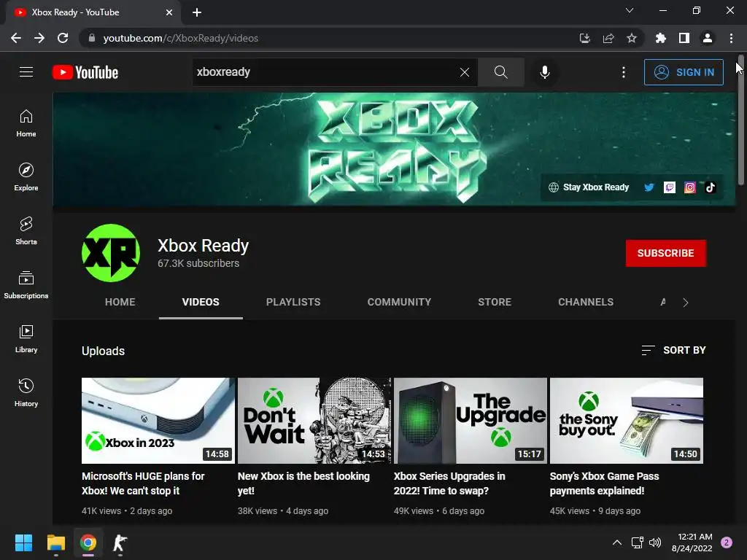The height and width of the screenshot is (560, 747).
Task: Open the channel's Twitter link icon
Action: pyautogui.click(x=649, y=187)
